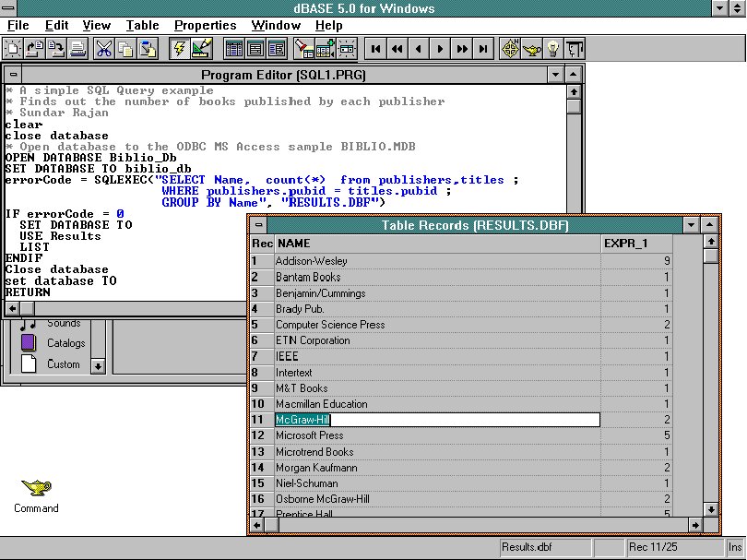This screenshot has height=560, width=747.
Task: Click Osborne McGraw-Hill name cell
Action: (437, 499)
